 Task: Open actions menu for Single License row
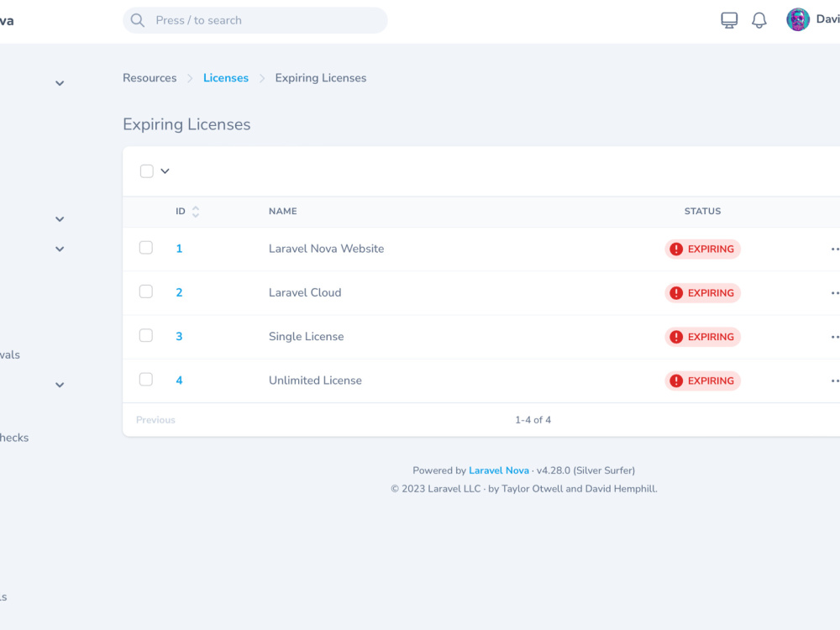[835, 337]
